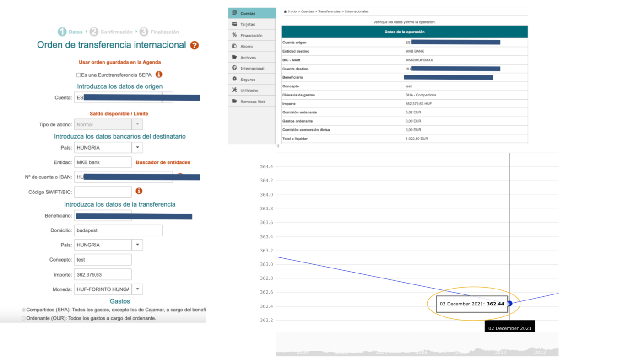
Task: Open Financiación section in sidebar
Action: [x=251, y=35]
